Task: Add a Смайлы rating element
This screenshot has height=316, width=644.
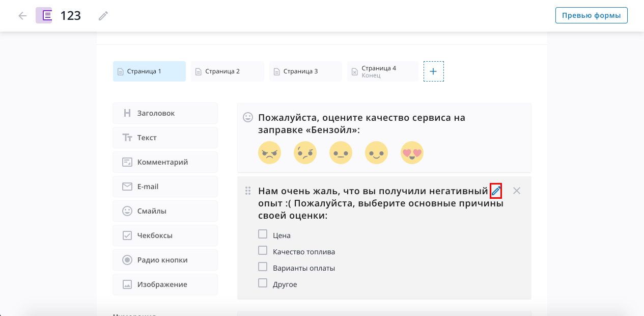Action: click(x=165, y=211)
